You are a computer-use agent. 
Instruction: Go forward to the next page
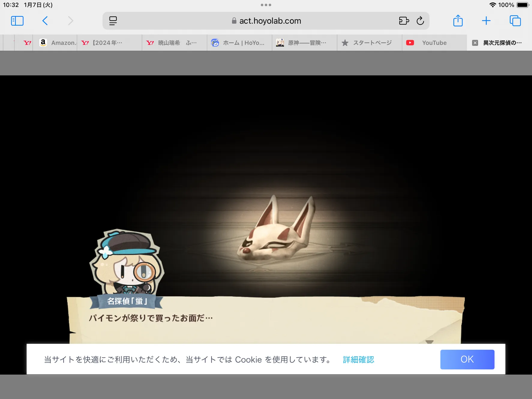[71, 21]
